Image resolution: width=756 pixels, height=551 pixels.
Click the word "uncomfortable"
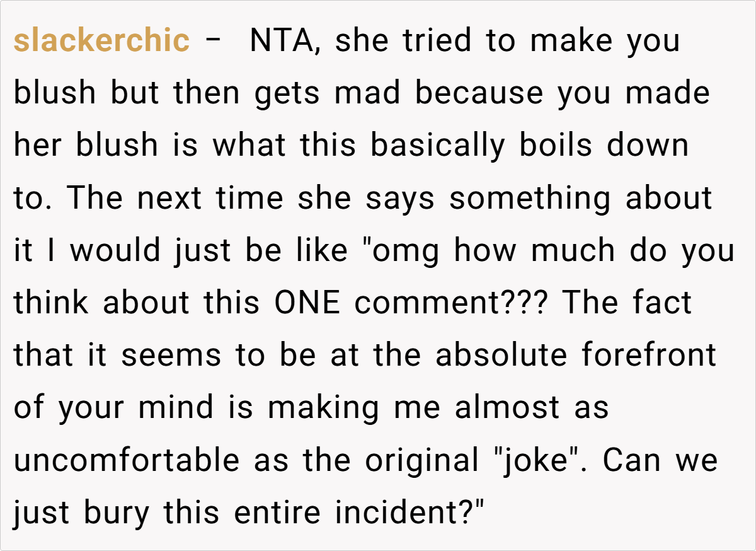pyautogui.click(x=126, y=461)
